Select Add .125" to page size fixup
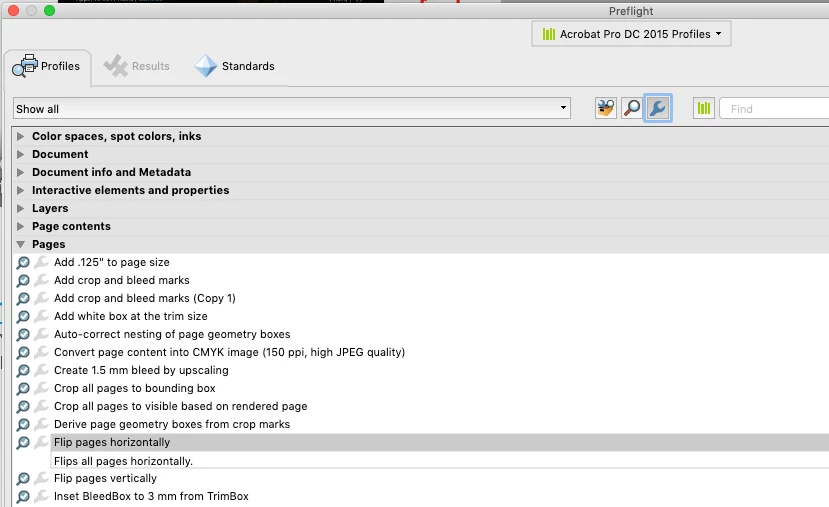829x507 pixels. (x=112, y=262)
